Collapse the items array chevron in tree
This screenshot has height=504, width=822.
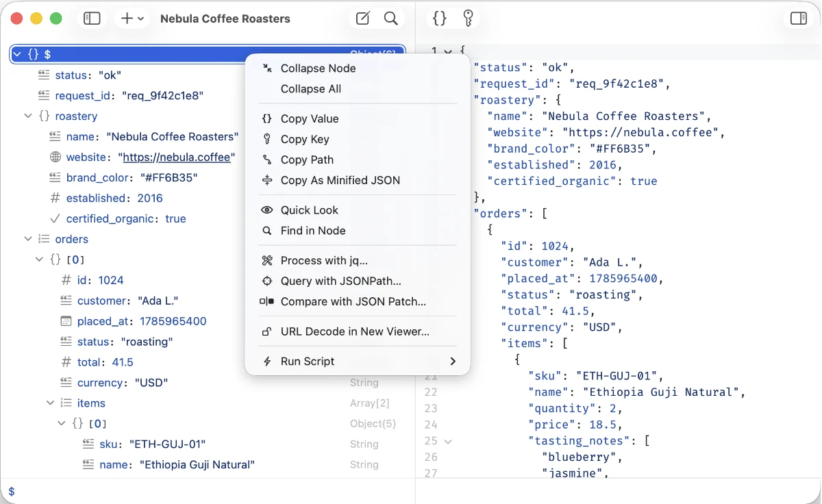click(x=50, y=403)
